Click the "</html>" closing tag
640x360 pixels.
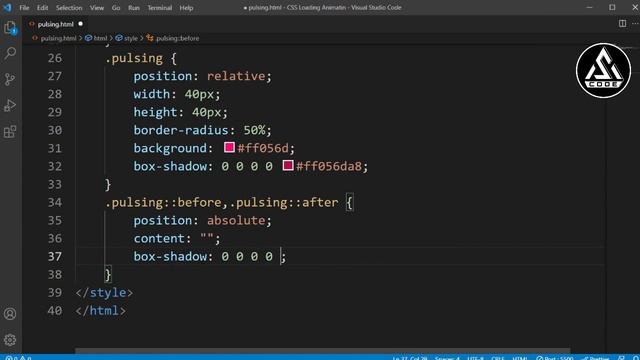(100, 311)
